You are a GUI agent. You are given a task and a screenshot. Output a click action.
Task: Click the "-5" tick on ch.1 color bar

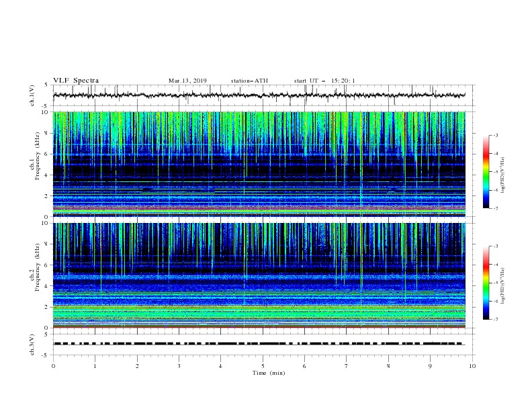pyautogui.click(x=495, y=172)
